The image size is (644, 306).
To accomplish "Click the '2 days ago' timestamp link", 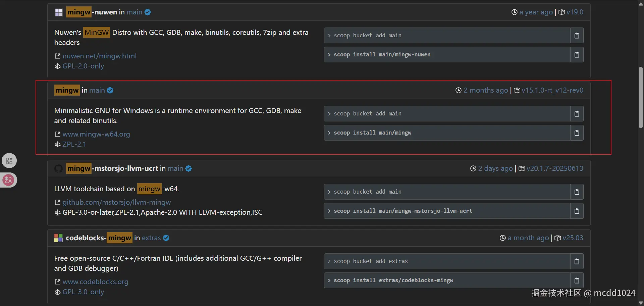I will pos(495,168).
